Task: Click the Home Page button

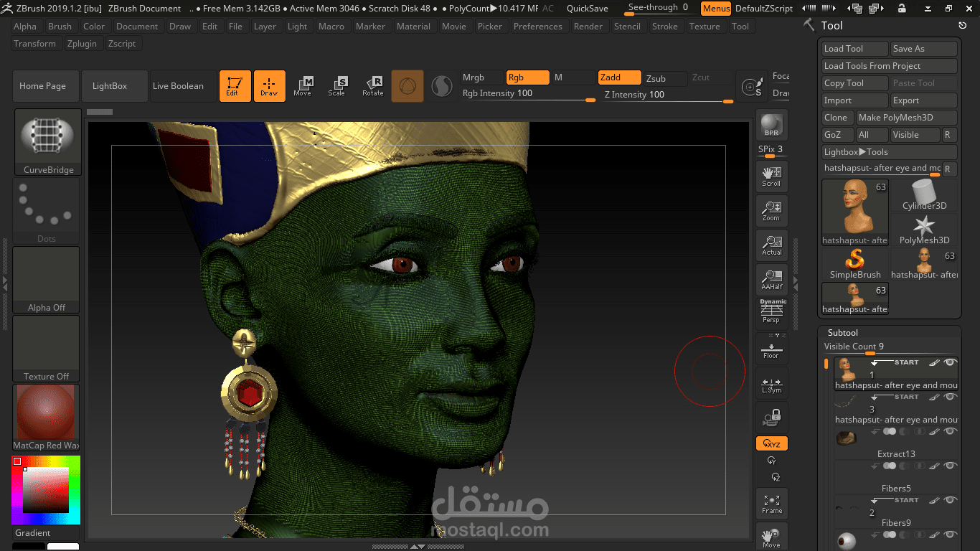Action: tap(46, 86)
